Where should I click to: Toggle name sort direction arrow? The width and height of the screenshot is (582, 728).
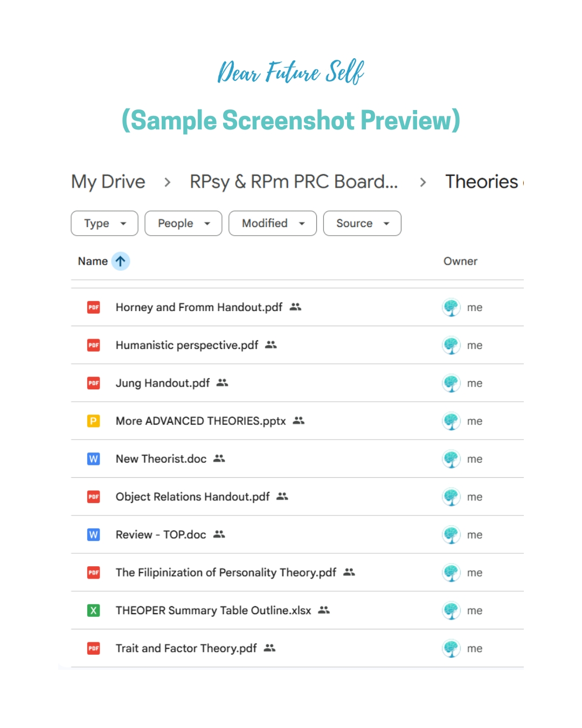(x=121, y=262)
